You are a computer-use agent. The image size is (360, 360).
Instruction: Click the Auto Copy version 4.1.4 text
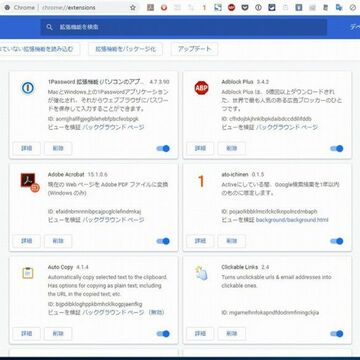[82, 267]
